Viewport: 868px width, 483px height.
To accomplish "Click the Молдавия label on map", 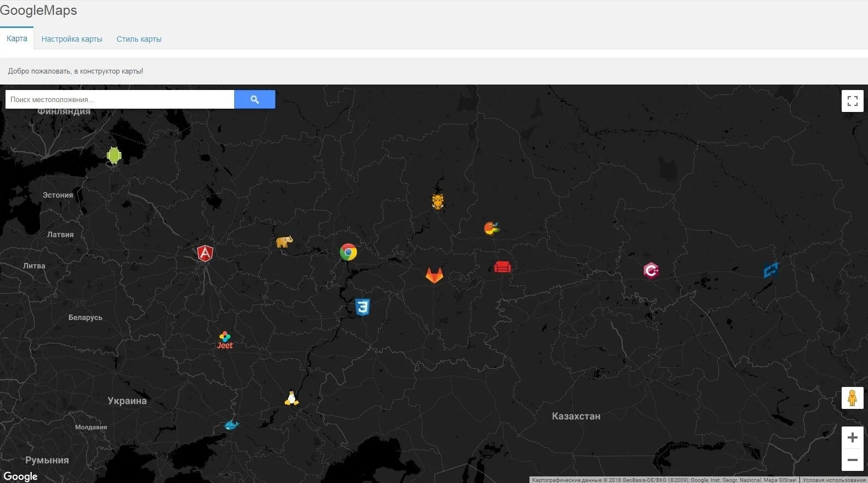I will click(x=91, y=427).
